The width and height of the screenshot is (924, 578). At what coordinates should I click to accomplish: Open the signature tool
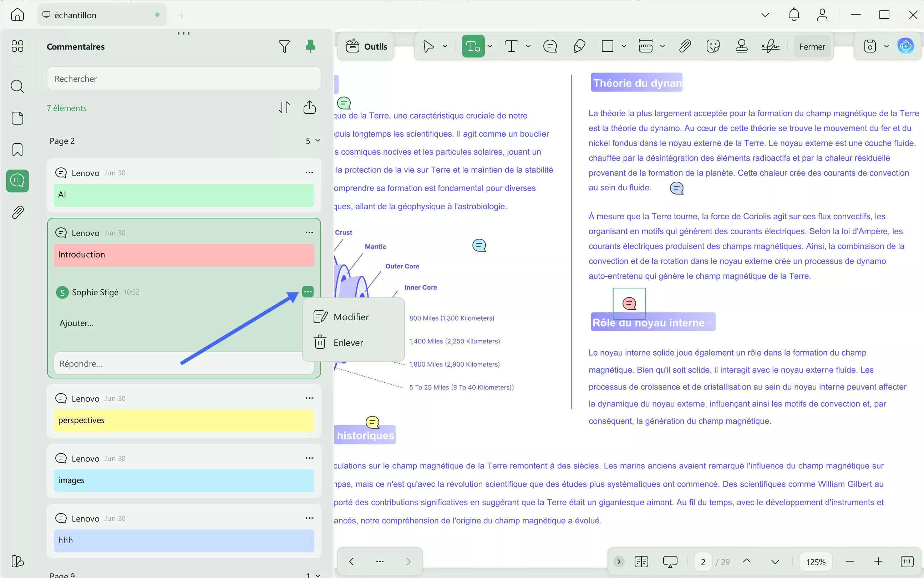(x=770, y=46)
